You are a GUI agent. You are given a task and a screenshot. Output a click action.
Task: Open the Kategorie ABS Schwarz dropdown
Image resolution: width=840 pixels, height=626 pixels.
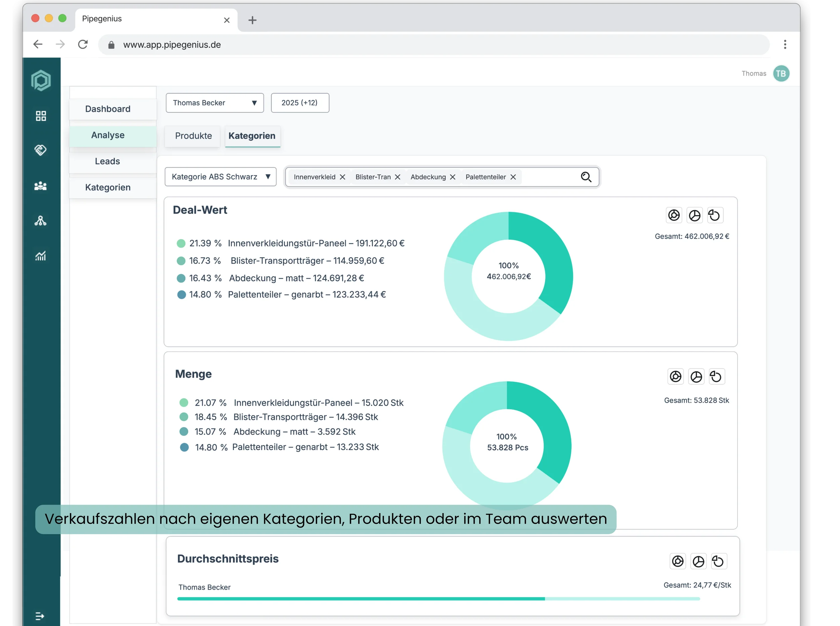tap(220, 177)
